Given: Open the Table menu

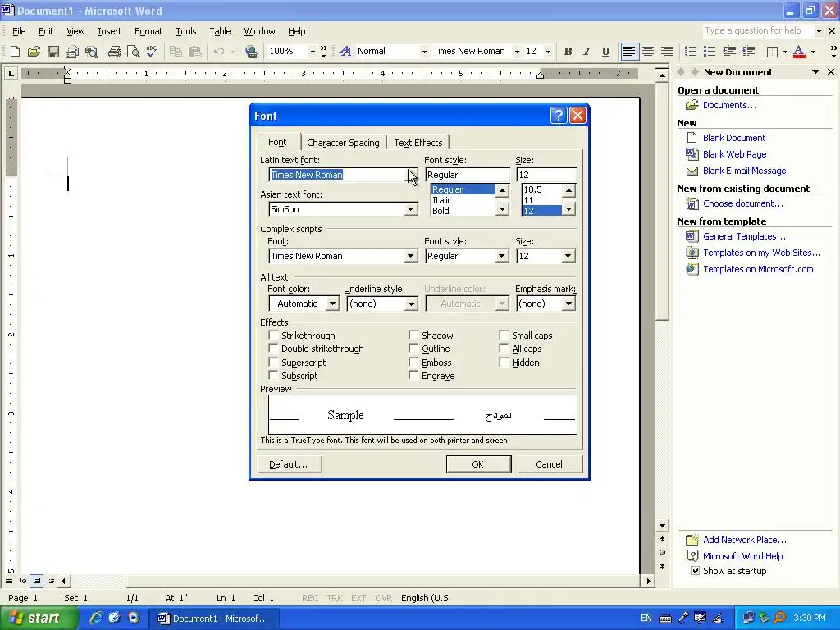Looking at the screenshot, I should click(220, 31).
